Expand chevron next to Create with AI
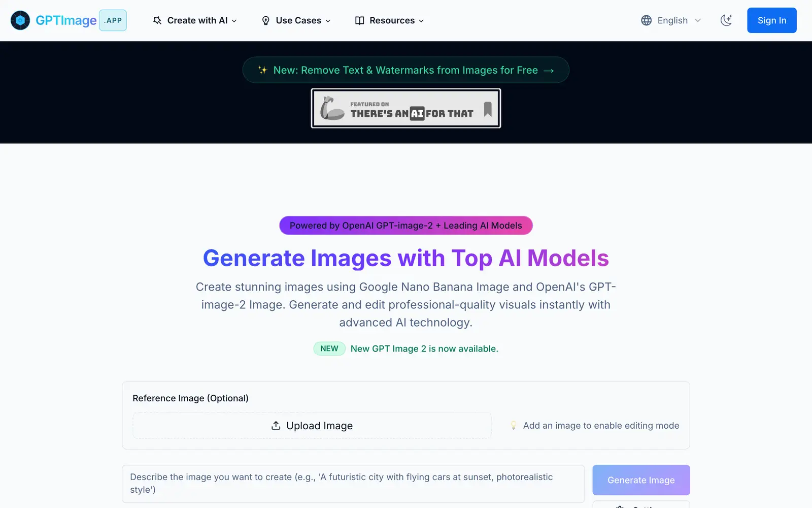 click(234, 21)
